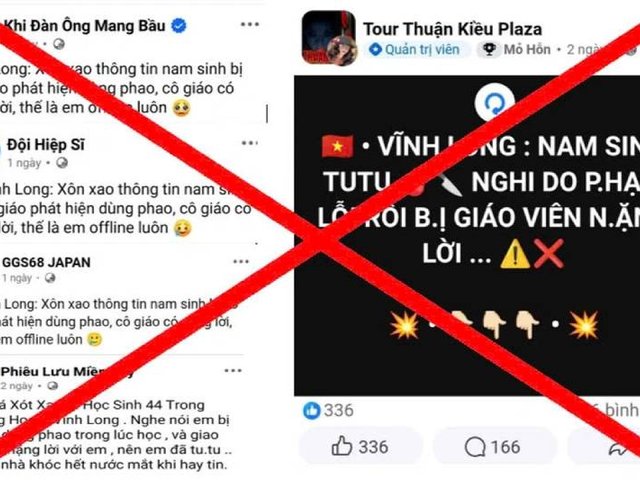The height and width of the screenshot is (480, 640).
Task: Open three-dot menu on GGS68 JAPAN post
Action: [241, 261]
